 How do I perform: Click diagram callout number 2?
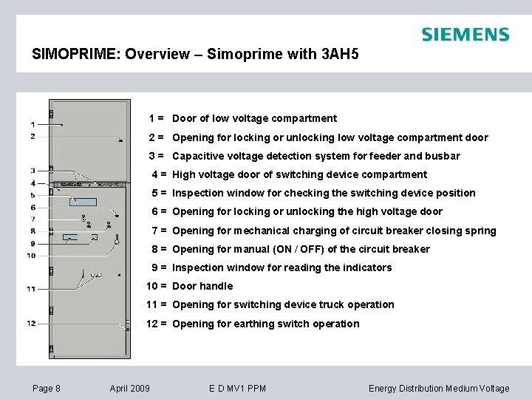click(x=33, y=137)
